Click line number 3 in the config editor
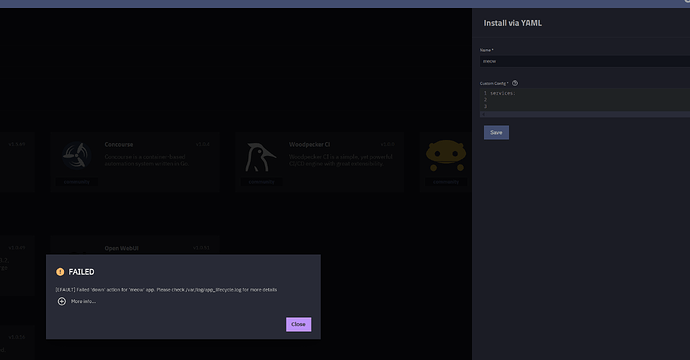 (x=485, y=107)
